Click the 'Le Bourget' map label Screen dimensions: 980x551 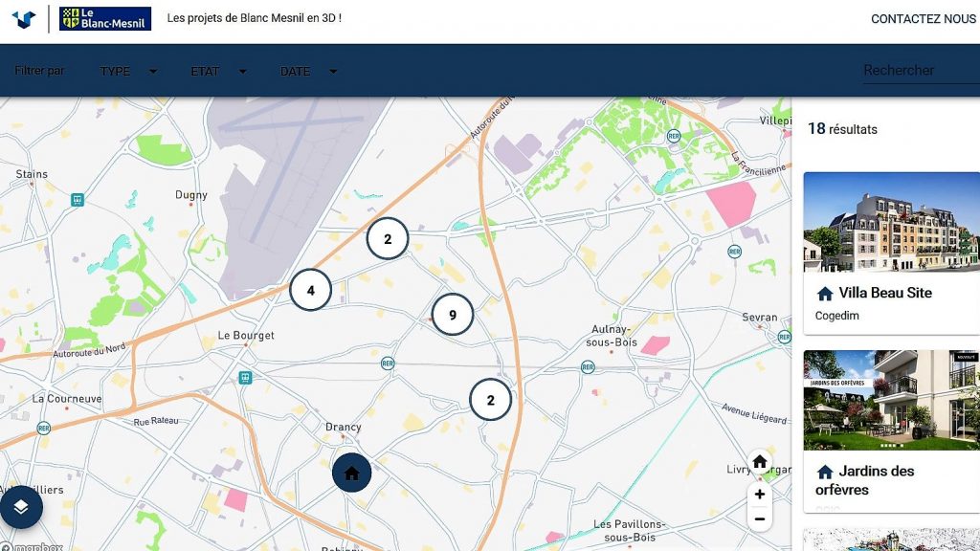point(246,335)
